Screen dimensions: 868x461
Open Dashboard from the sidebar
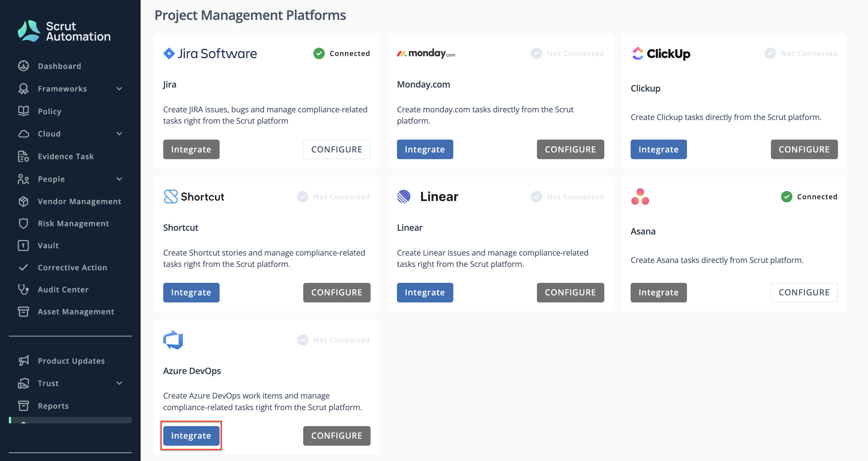[59, 66]
